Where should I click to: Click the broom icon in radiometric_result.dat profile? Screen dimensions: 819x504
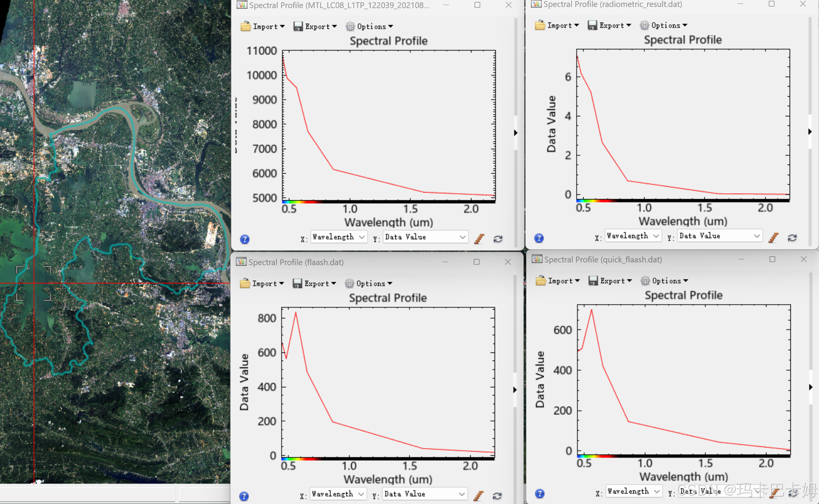coord(773,238)
